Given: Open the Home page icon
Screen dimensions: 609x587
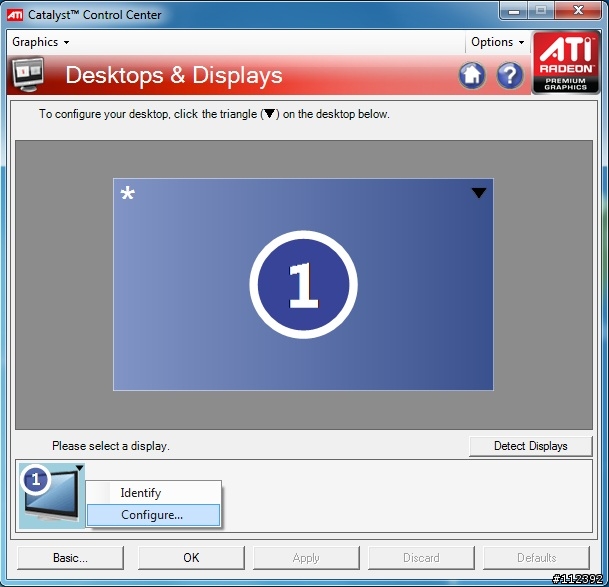Looking at the screenshot, I should (472, 75).
